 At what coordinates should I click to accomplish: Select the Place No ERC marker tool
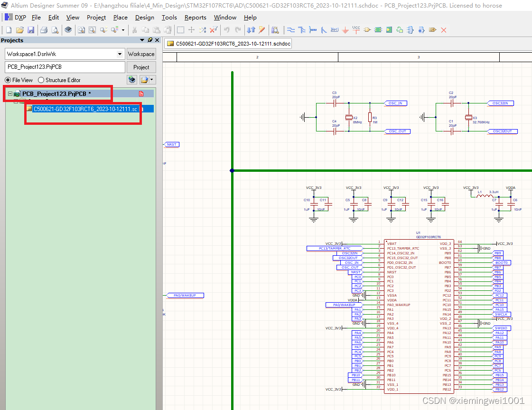coord(443,29)
